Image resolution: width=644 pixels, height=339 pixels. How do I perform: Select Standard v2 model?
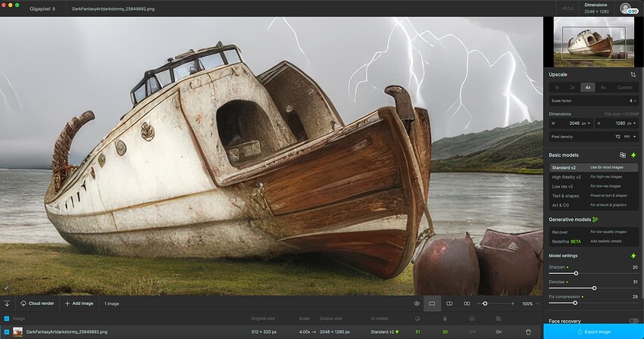tap(594, 167)
